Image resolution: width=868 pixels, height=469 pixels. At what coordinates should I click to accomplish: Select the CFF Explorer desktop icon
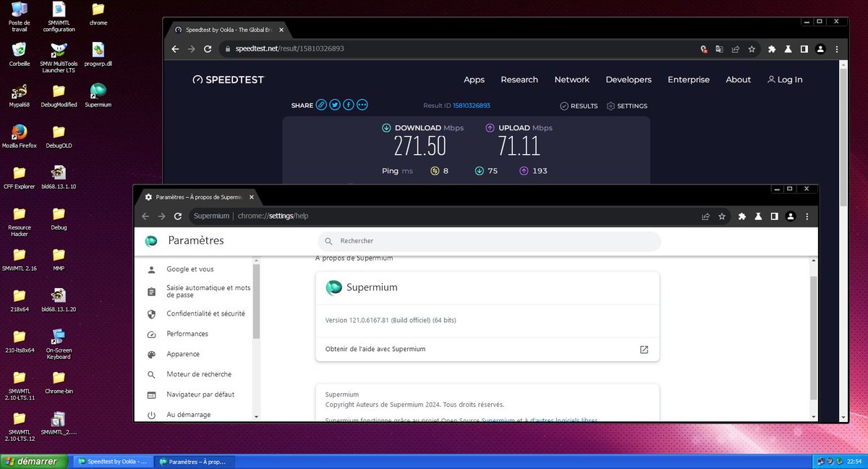tap(20, 177)
